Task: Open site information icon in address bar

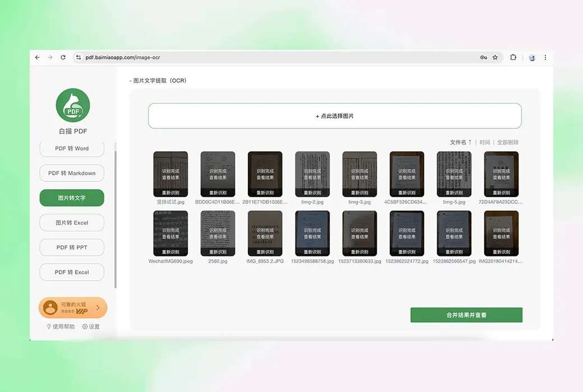Action: (78, 57)
